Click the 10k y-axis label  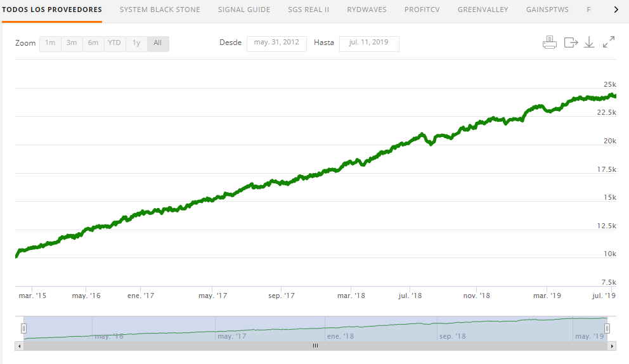tap(610, 254)
